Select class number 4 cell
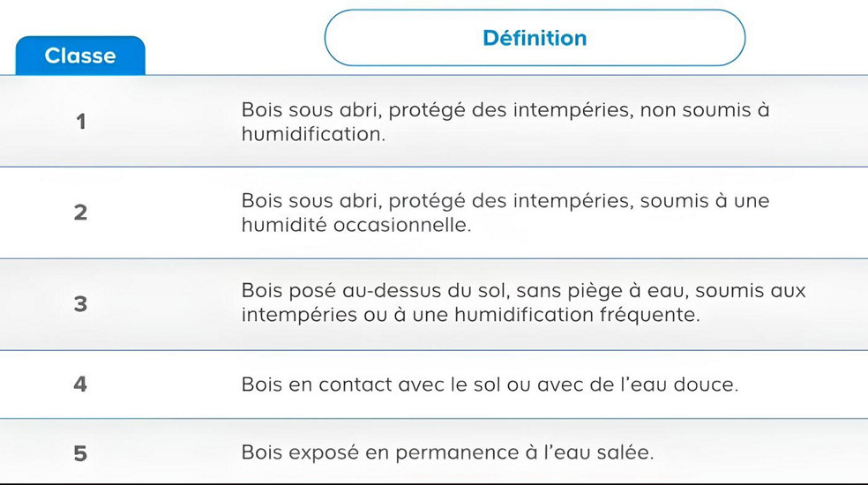868x485 pixels. tap(81, 384)
